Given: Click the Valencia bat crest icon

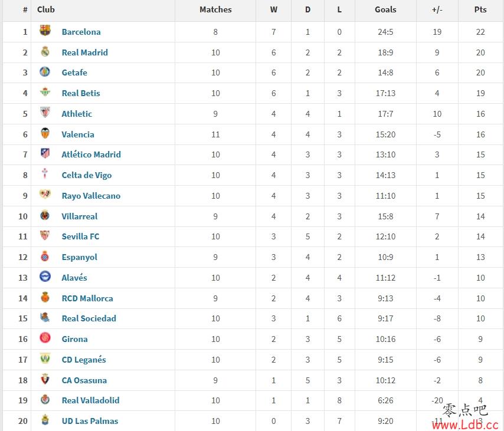Looking at the screenshot, I should click(45, 133).
